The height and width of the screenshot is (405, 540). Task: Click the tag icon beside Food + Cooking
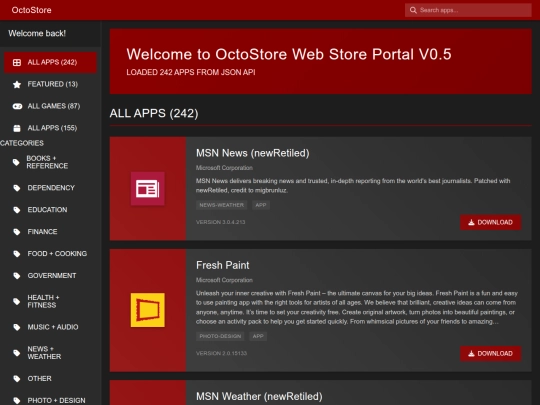point(17,254)
